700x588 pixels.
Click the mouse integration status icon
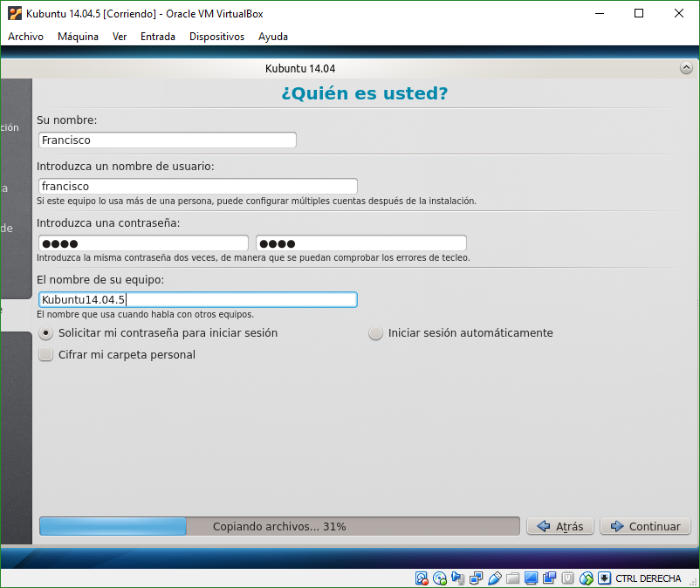587,578
